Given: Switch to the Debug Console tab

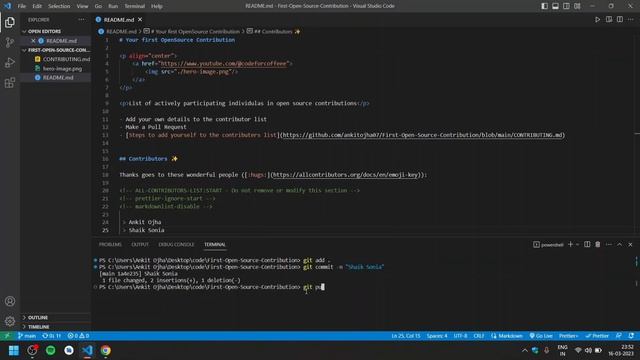Looking at the screenshot, I should 176,244.
